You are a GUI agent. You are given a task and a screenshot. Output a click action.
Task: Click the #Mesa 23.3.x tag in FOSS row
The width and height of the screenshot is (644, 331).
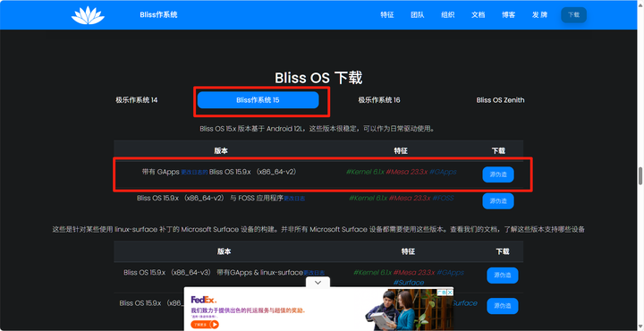click(x=410, y=198)
